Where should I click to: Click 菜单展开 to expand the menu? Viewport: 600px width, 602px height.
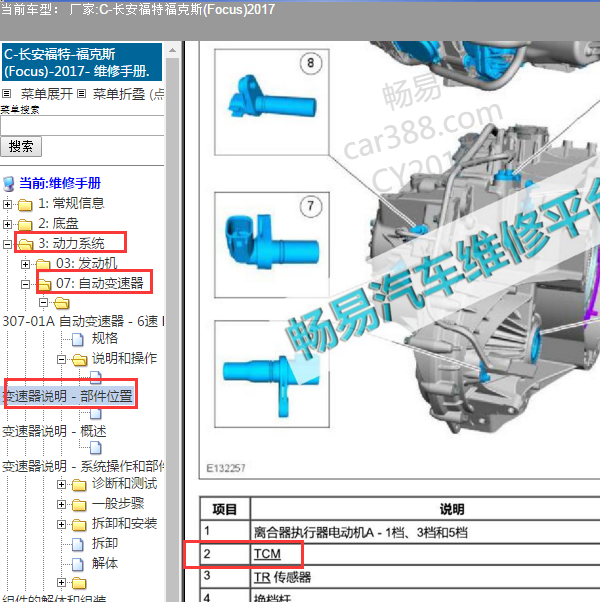[x=46, y=94]
